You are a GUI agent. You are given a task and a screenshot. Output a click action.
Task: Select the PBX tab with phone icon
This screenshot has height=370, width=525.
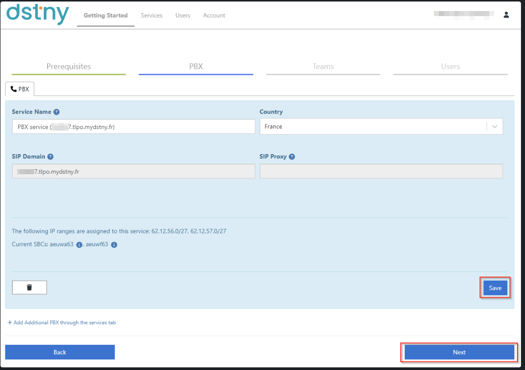[x=20, y=89]
